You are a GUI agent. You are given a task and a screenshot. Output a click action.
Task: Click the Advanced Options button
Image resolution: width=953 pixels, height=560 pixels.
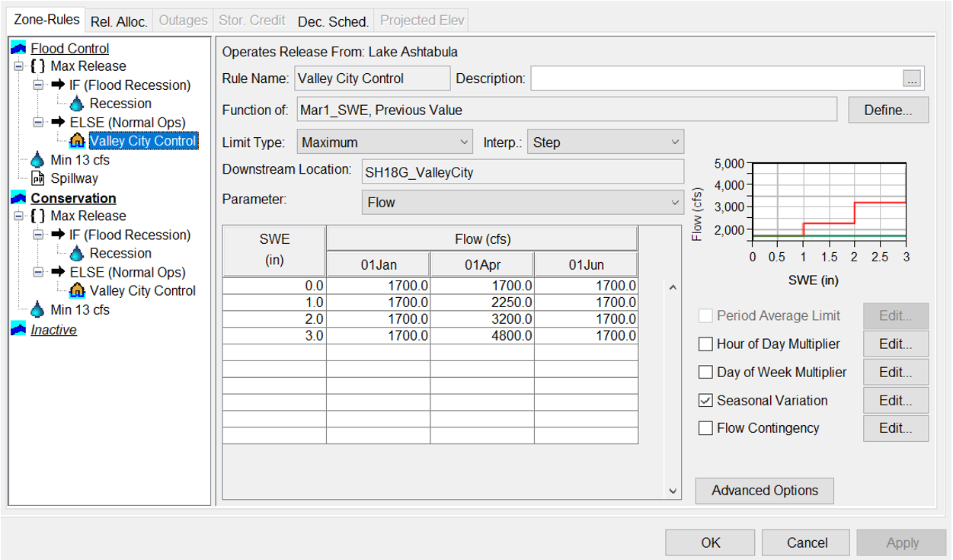tap(764, 491)
